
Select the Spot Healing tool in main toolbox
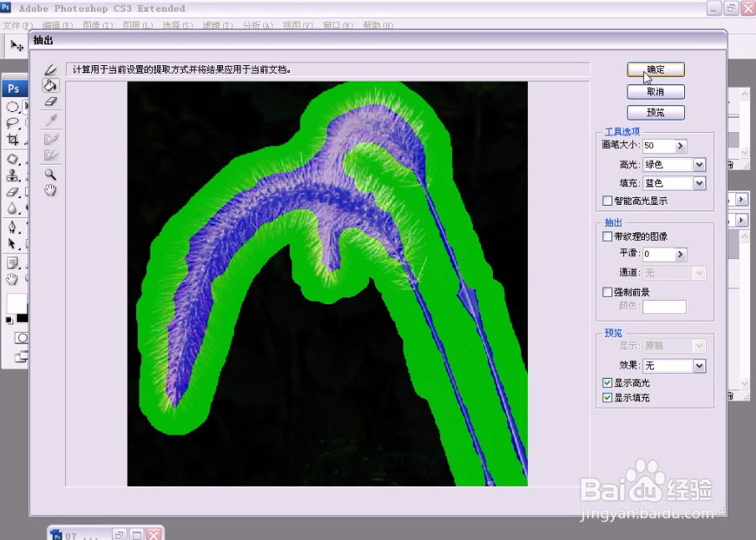[13, 159]
